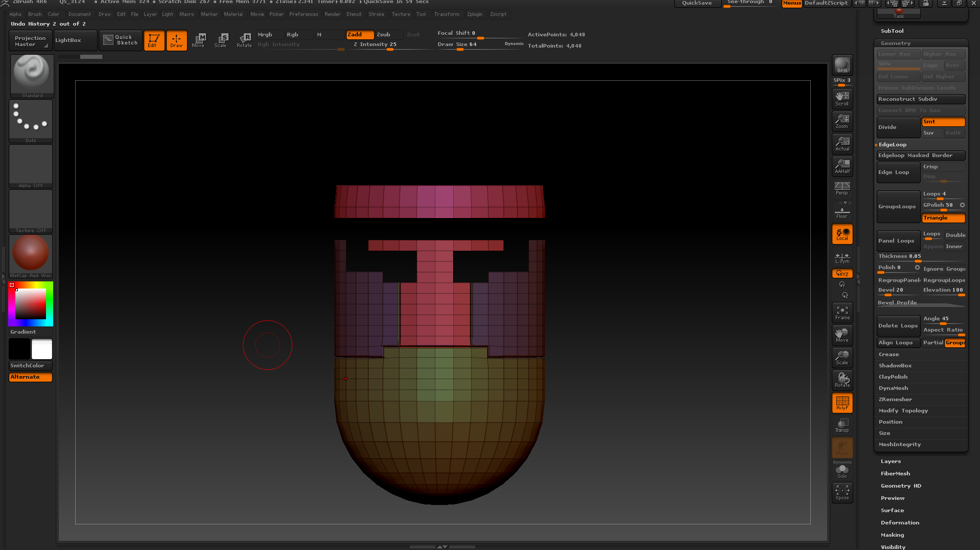This screenshot has height=550, width=980.
Task: Toggle XYZ rotation mode
Action: tap(842, 274)
